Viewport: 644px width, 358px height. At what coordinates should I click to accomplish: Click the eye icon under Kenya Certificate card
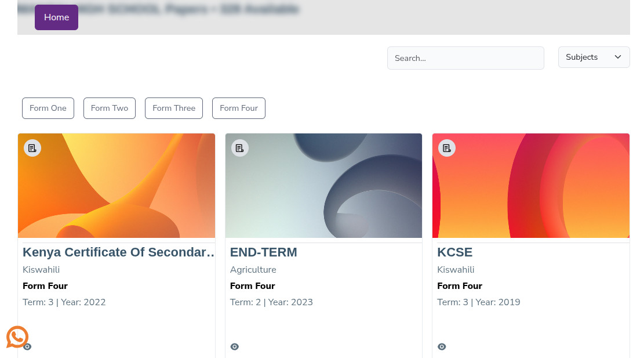27,347
